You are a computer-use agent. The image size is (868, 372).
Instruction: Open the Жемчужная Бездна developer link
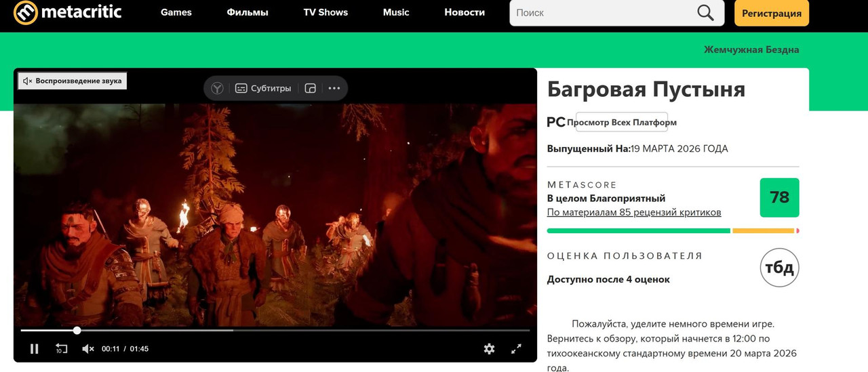coord(751,49)
